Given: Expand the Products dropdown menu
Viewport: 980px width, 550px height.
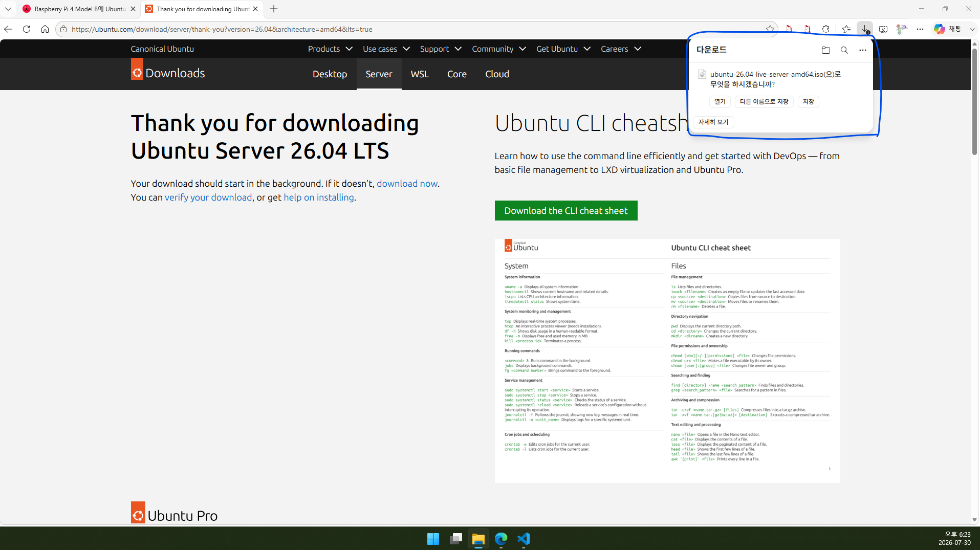Looking at the screenshot, I should pos(330,49).
